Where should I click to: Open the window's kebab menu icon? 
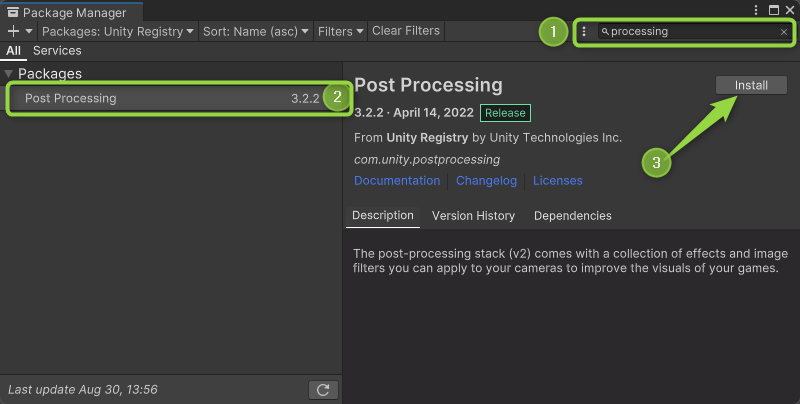pyautogui.click(x=757, y=9)
